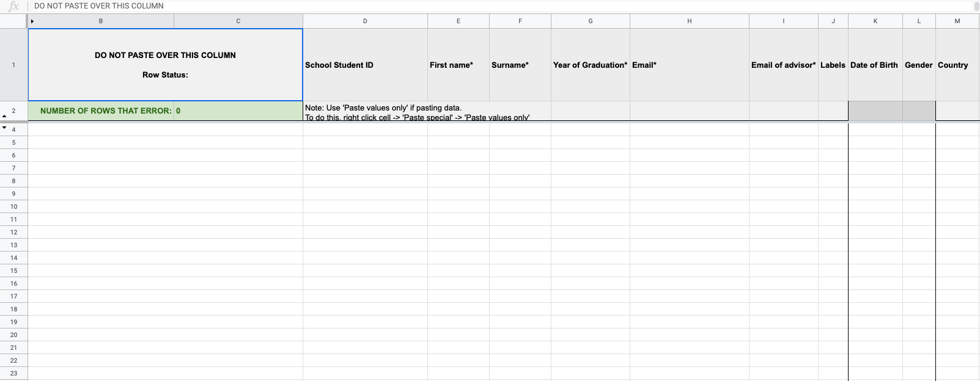Select row 13 header
This screenshot has height=381, width=980.
(x=13, y=245)
